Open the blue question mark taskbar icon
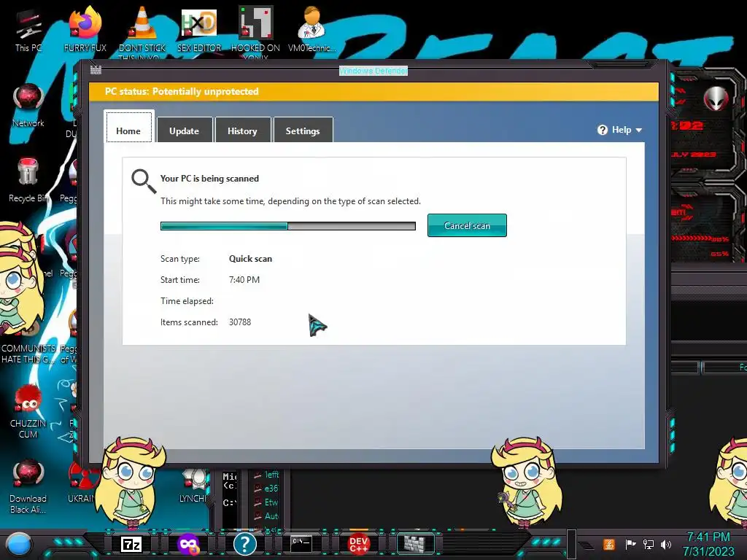This screenshot has width=747, height=560. coord(245,544)
